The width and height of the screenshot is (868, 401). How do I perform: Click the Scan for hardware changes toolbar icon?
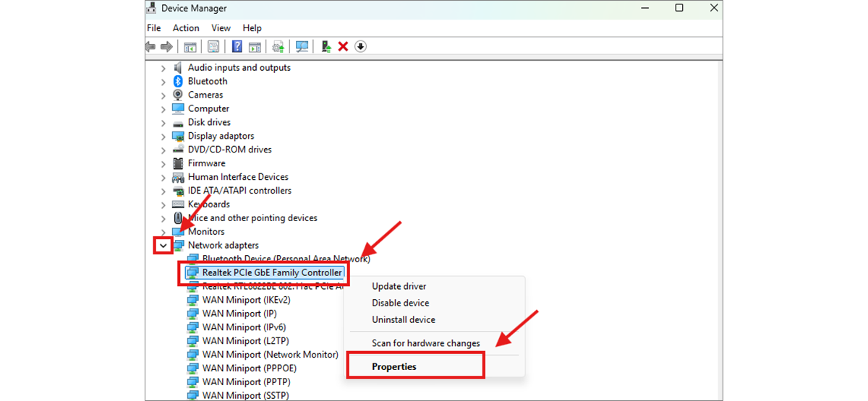[x=302, y=47]
